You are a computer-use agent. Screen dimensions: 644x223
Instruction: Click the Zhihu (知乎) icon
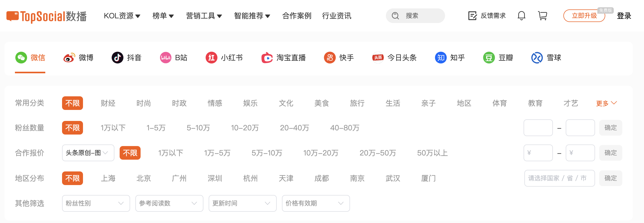pyautogui.click(x=441, y=58)
